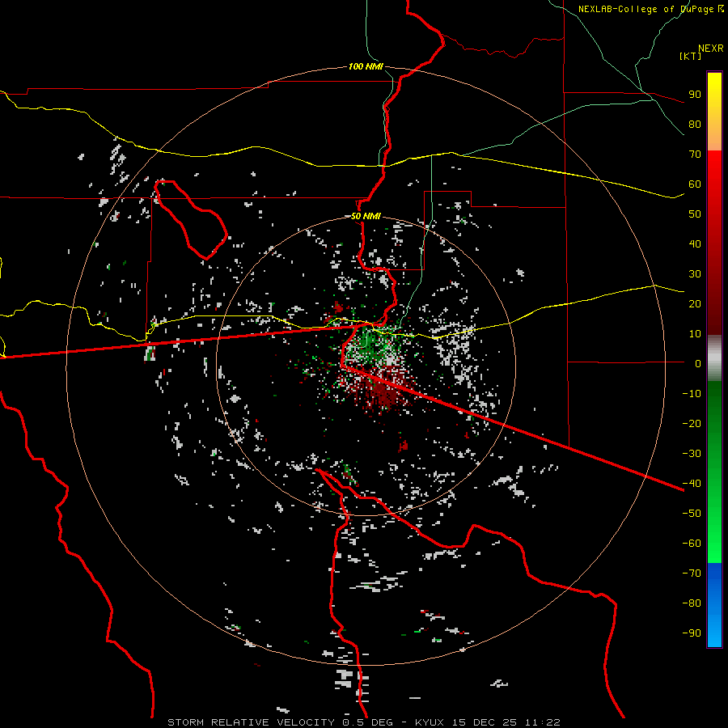The image size is (728, 728).
Task: Click the 90 value on the velocity scale
Action: click(x=695, y=95)
